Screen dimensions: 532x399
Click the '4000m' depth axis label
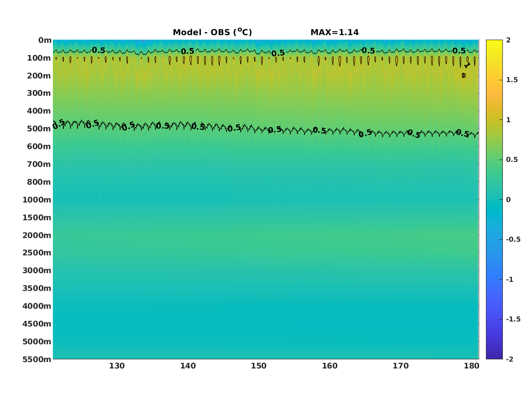[x=36, y=306]
